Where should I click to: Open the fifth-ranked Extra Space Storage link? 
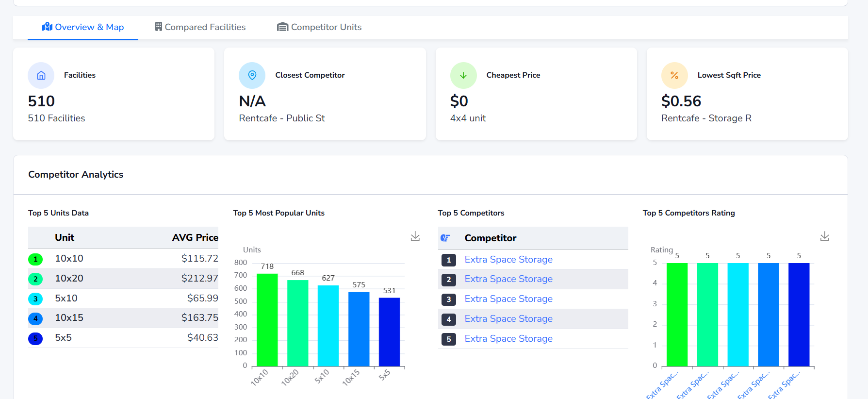point(508,339)
